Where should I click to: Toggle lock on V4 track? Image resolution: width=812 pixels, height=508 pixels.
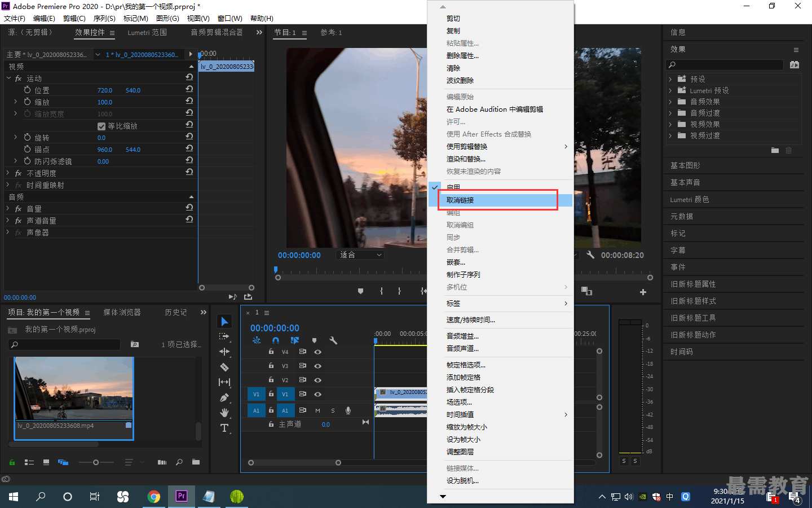click(x=271, y=351)
